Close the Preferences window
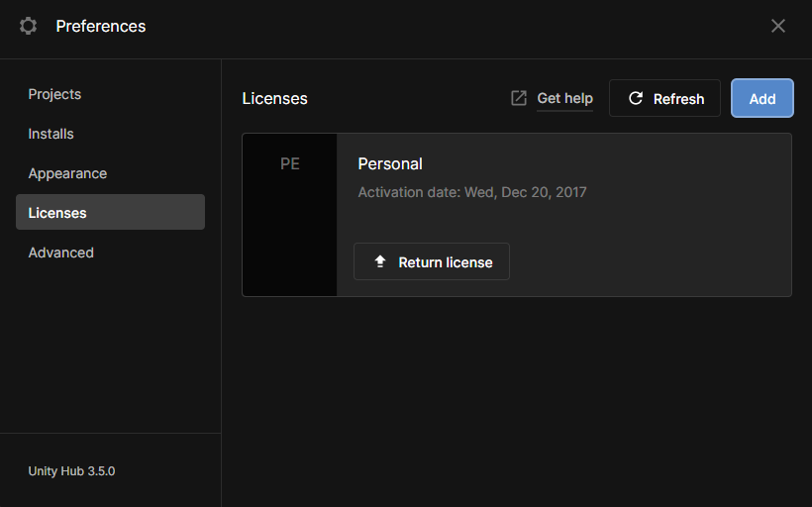812x507 pixels. coord(778,26)
